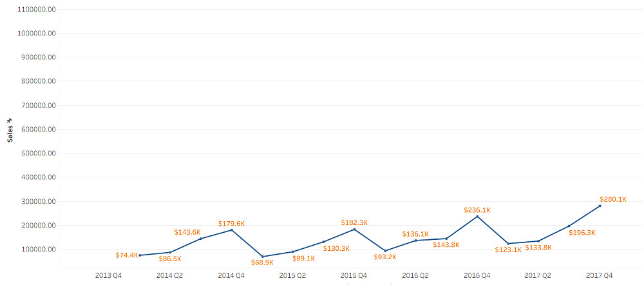Select the 2017 Q4 axis label
The width and height of the screenshot is (644, 285).
[x=600, y=275]
